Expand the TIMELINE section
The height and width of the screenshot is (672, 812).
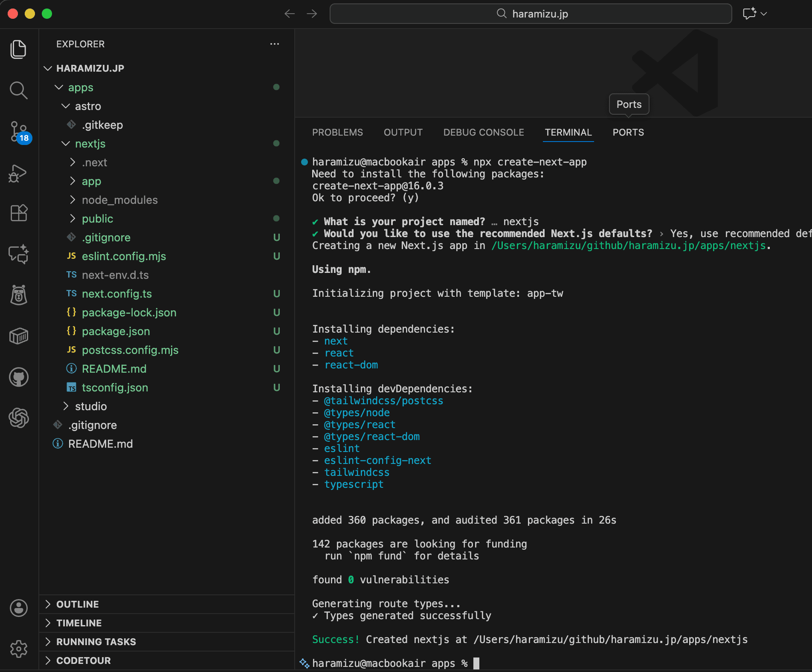(x=79, y=623)
